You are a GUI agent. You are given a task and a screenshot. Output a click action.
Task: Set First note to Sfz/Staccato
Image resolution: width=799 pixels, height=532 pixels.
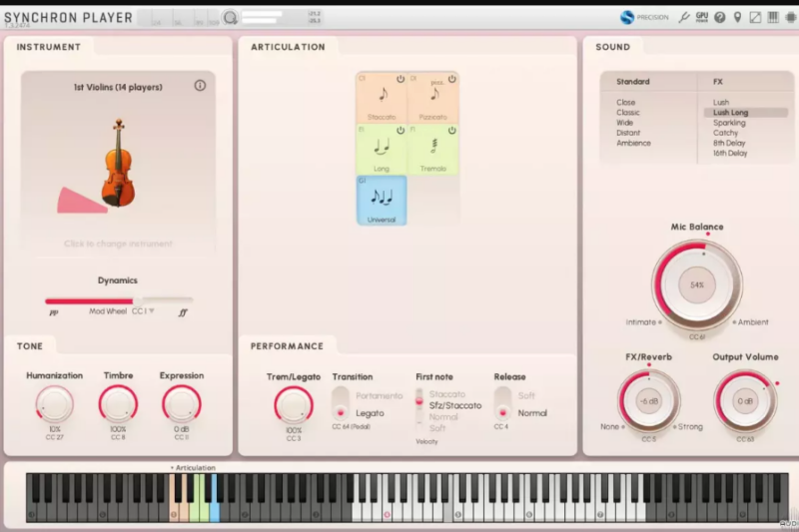click(455, 405)
